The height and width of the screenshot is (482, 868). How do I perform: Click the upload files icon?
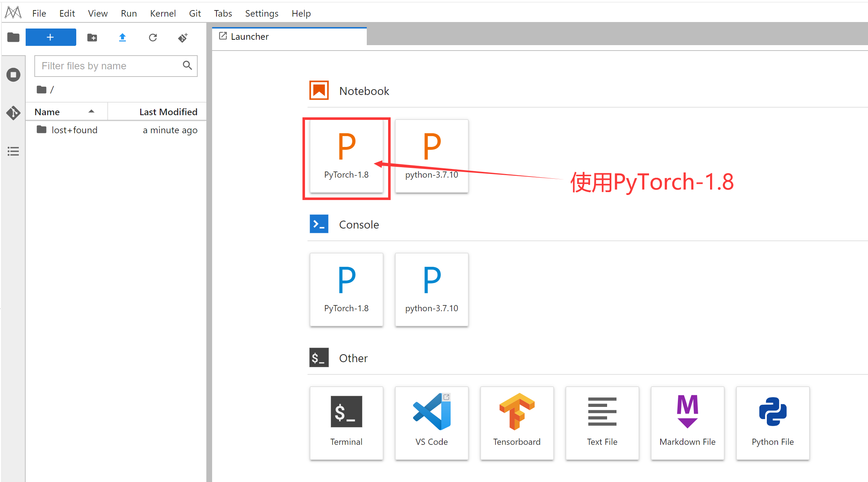tap(123, 38)
